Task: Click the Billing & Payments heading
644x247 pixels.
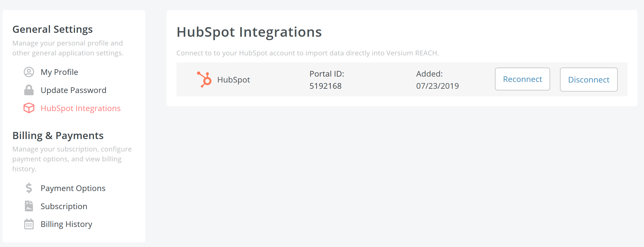Action: point(58,136)
